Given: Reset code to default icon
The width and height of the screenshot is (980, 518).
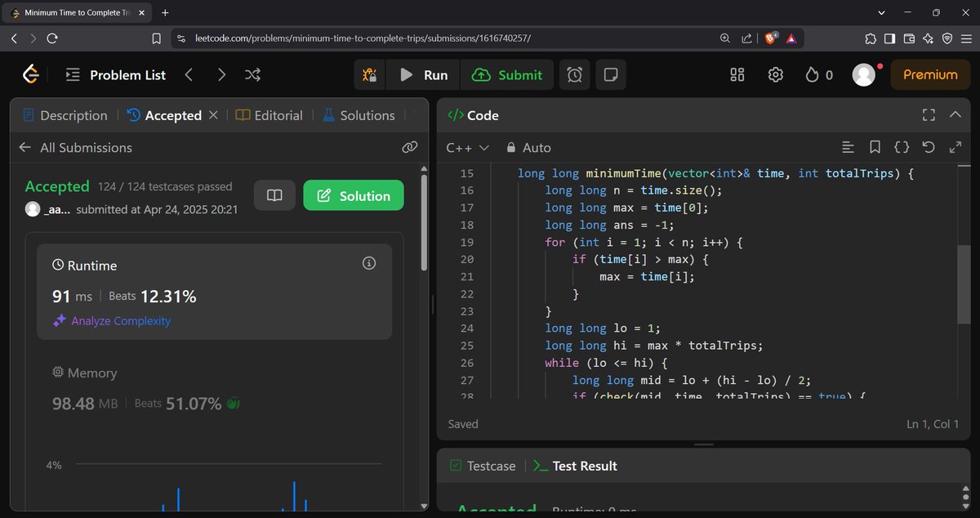Looking at the screenshot, I should [928, 148].
